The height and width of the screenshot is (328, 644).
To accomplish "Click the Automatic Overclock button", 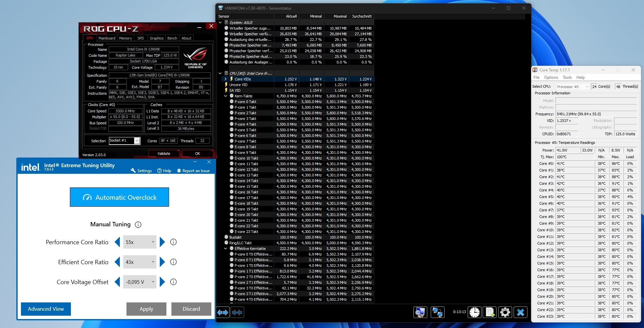I will [x=119, y=197].
